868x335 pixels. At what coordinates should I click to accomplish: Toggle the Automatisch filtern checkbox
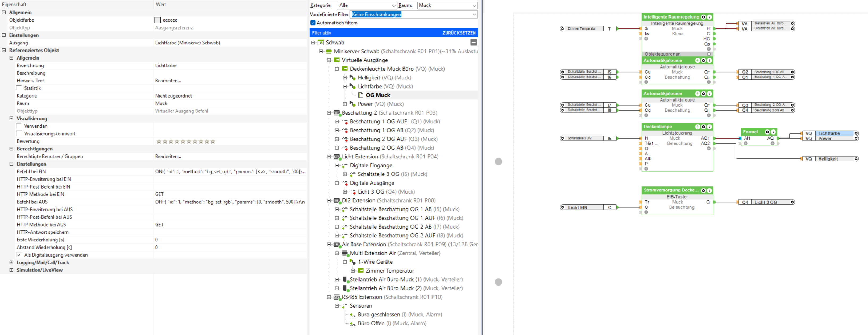click(x=313, y=23)
